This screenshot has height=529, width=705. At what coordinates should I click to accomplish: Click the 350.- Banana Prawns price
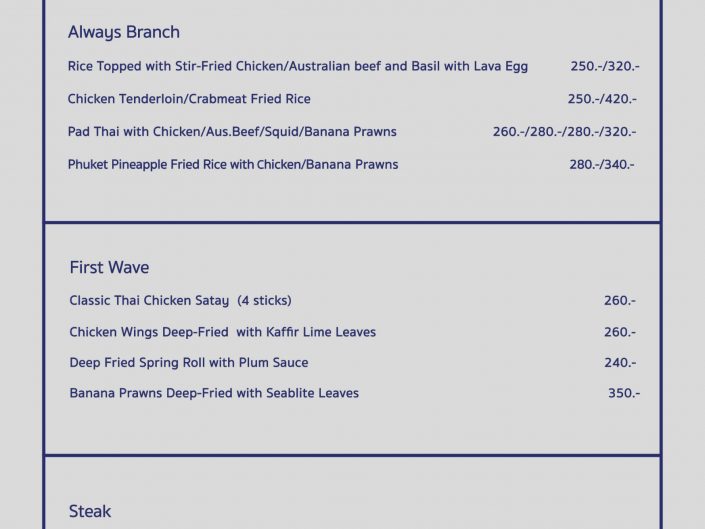(623, 393)
